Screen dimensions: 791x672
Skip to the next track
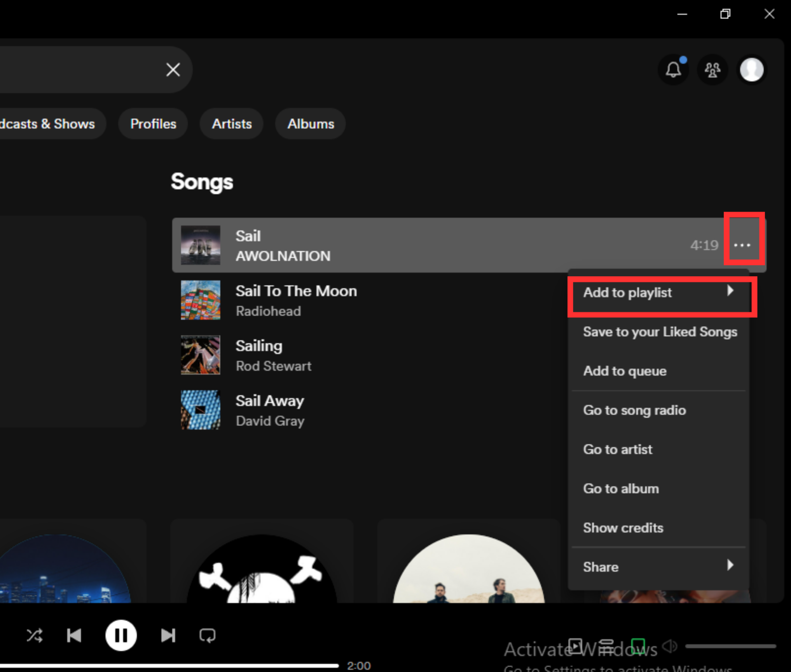pos(168,635)
